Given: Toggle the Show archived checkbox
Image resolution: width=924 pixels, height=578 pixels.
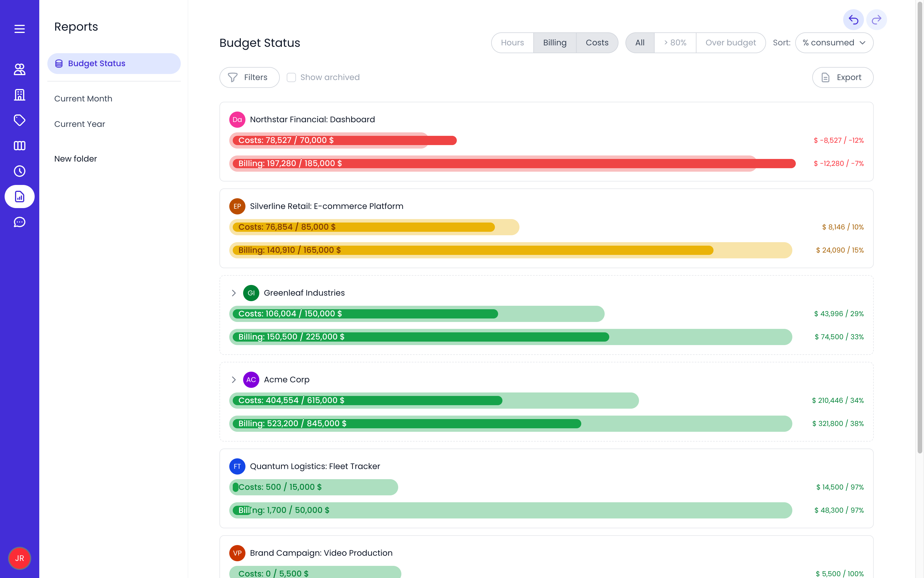Looking at the screenshot, I should pos(291,78).
